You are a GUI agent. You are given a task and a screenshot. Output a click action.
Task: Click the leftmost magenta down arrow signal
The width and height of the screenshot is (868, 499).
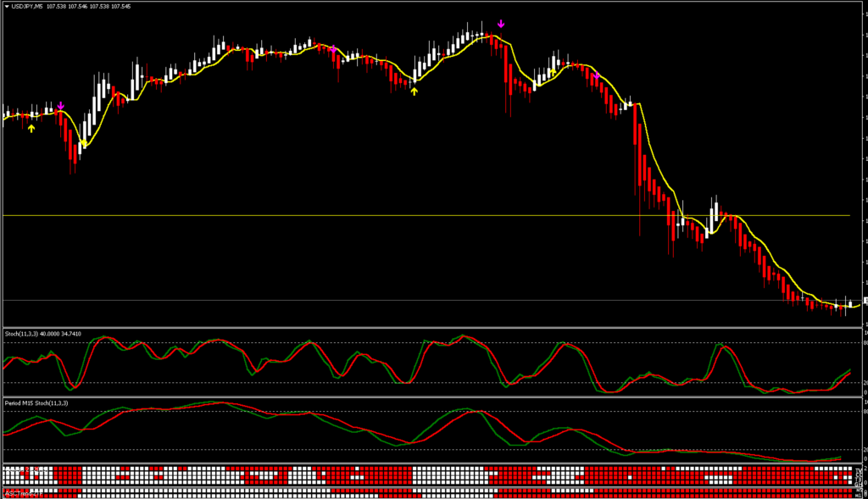(60, 106)
